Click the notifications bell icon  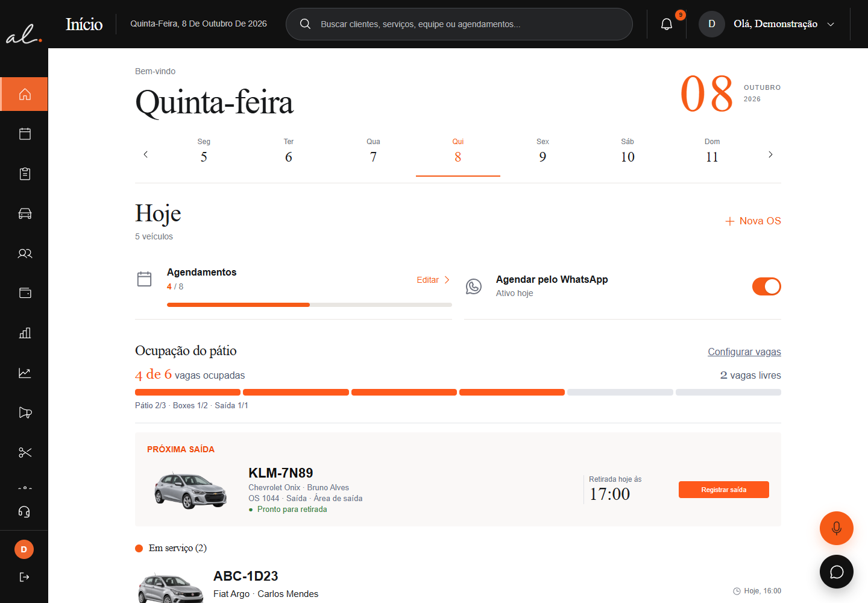click(x=667, y=24)
